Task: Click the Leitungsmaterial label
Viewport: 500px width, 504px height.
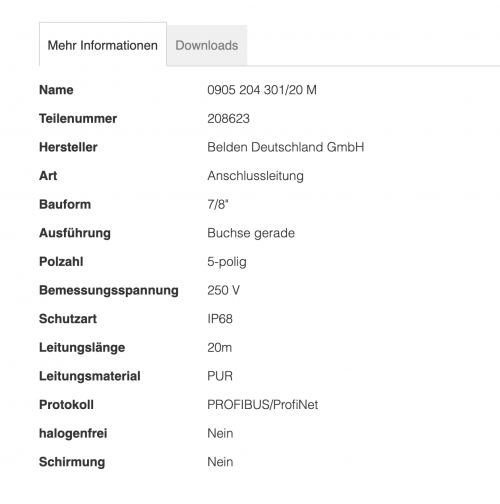Action: pos(90,376)
